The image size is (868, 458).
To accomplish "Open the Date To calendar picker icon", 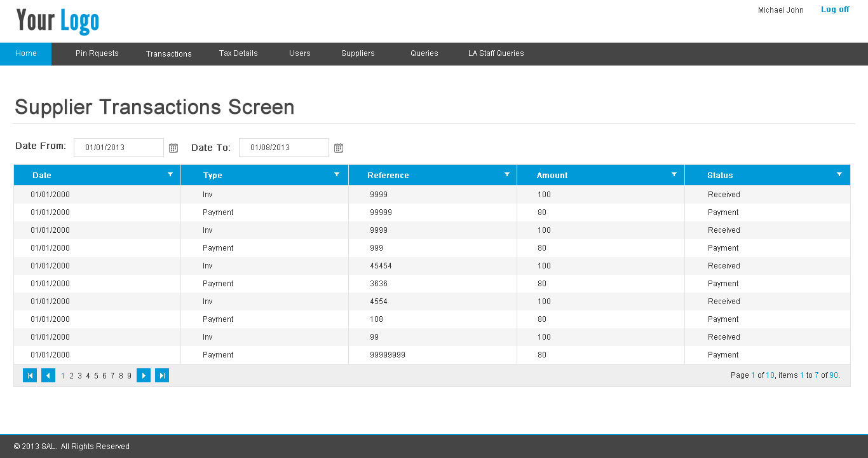I will [339, 148].
